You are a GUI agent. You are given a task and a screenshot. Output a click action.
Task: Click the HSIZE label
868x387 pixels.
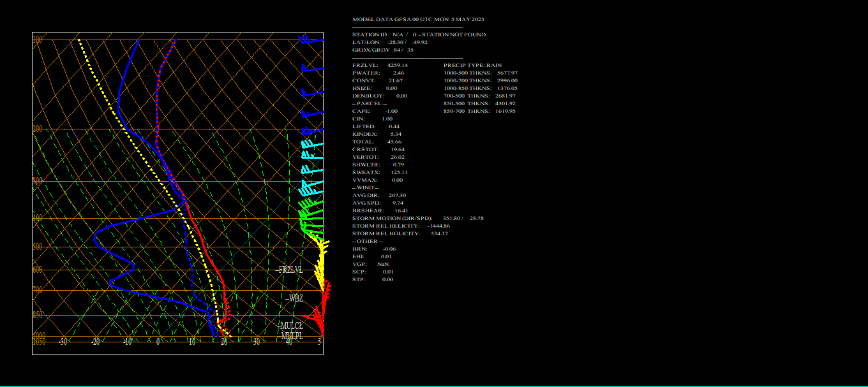point(362,88)
